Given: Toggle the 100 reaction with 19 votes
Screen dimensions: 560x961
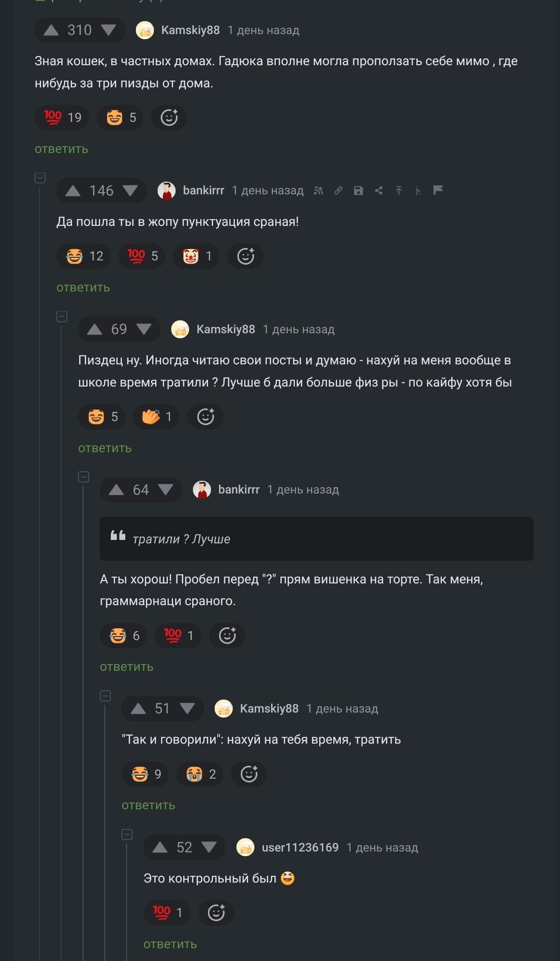Looking at the screenshot, I should click(62, 118).
